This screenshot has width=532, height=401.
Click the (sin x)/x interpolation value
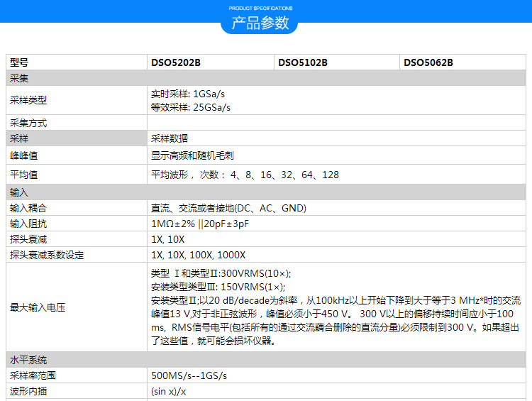(x=169, y=391)
